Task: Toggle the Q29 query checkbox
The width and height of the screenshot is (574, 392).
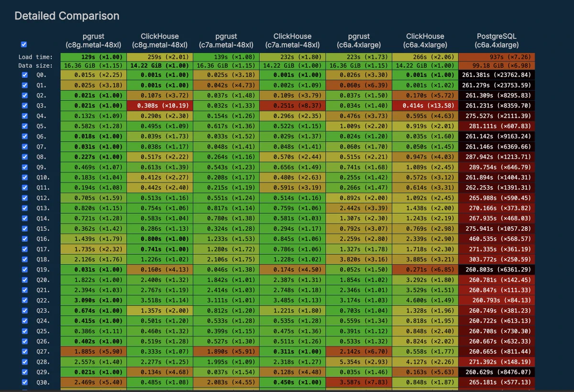Action: tap(24, 372)
